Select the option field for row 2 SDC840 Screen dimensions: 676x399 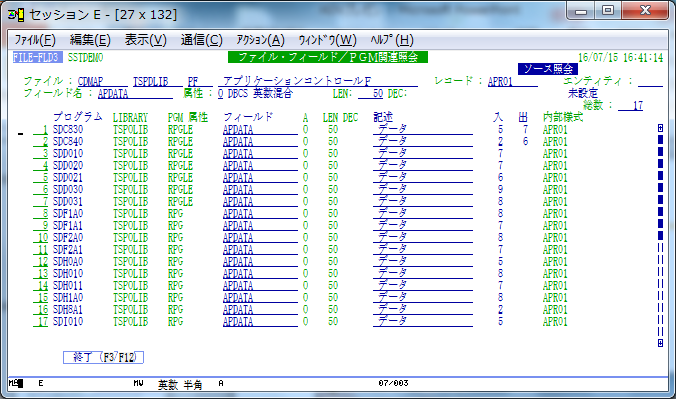coord(41,141)
